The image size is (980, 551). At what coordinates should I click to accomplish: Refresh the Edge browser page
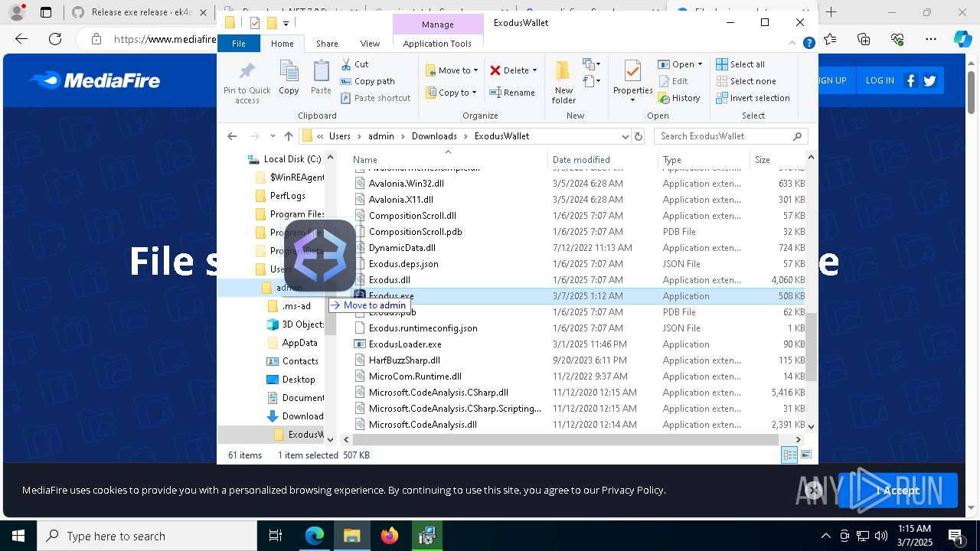click(x=54, y=39)
